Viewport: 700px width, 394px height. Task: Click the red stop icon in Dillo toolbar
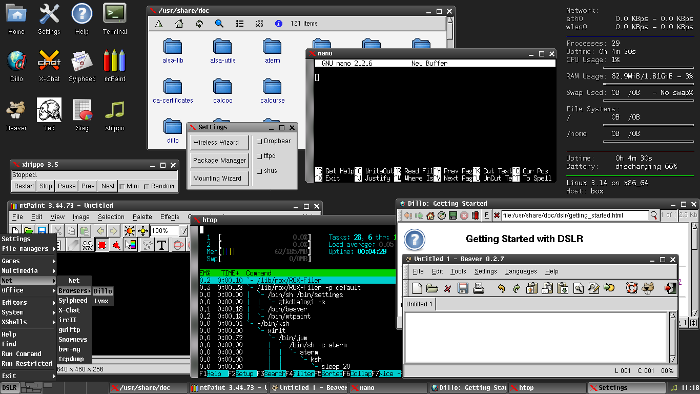click(x=464, y=216)
